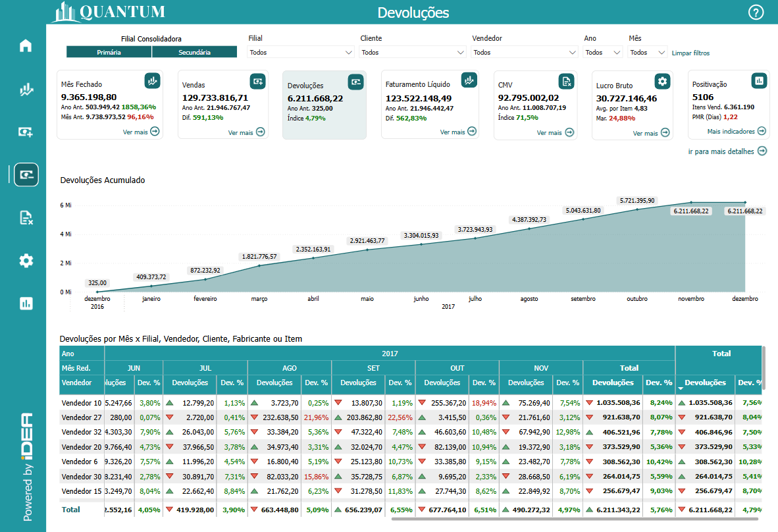The height and width of the screenshot is (532, 778).
Task: Expand the Vendedor filter dropdown
Action: click(x=525, y=53)
